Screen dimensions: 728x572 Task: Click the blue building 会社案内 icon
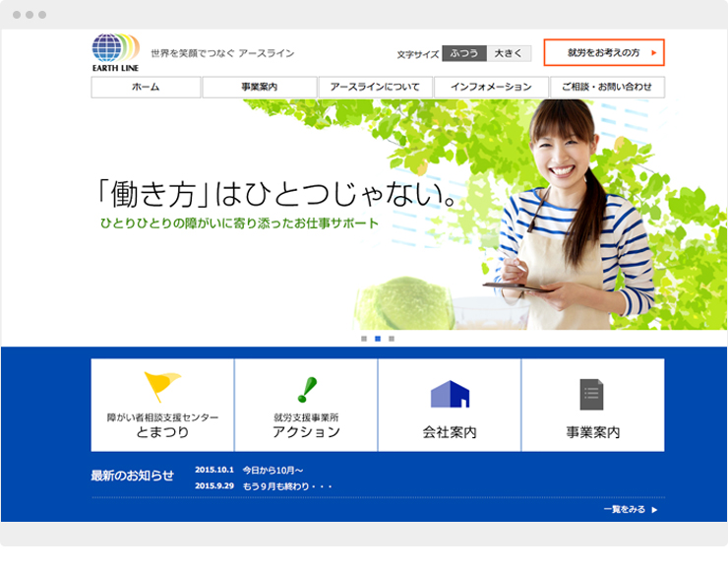450,394
